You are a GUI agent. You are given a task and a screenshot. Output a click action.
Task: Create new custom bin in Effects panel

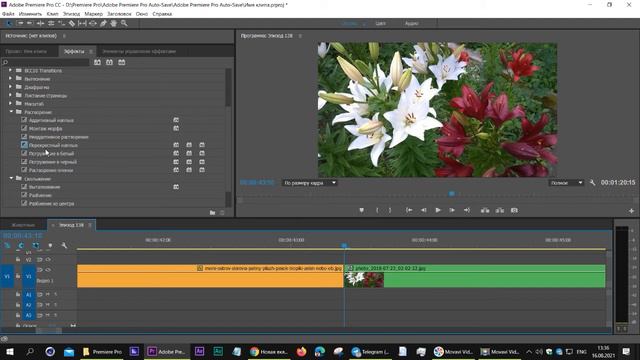[212, 213]
